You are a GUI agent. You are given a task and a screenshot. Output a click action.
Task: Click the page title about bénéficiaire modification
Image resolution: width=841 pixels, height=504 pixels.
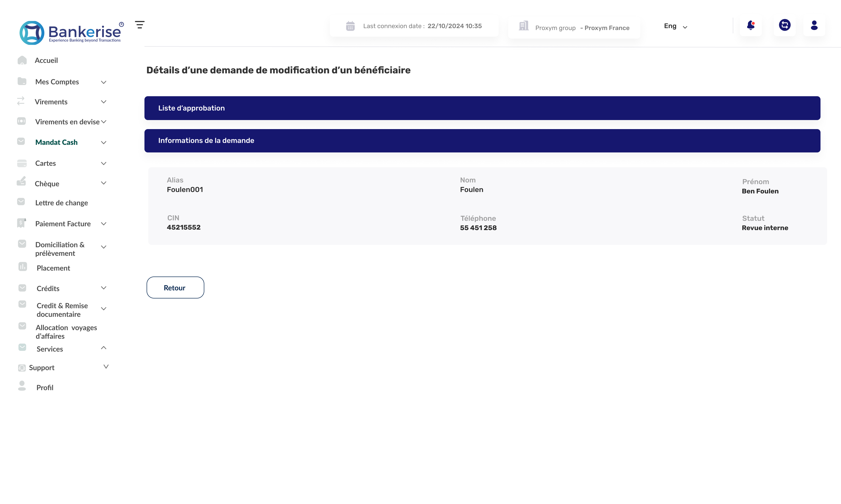[x=278, y=70]
